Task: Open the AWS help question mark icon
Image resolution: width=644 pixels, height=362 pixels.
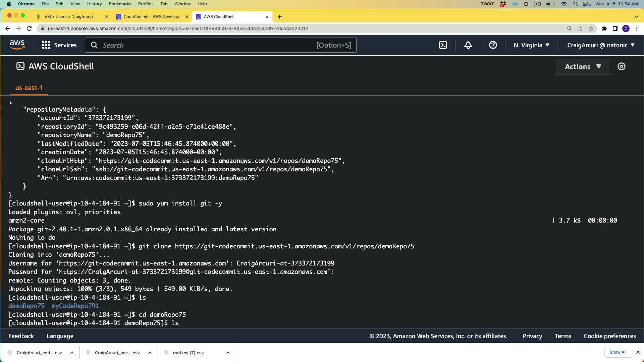Action: 493,45
